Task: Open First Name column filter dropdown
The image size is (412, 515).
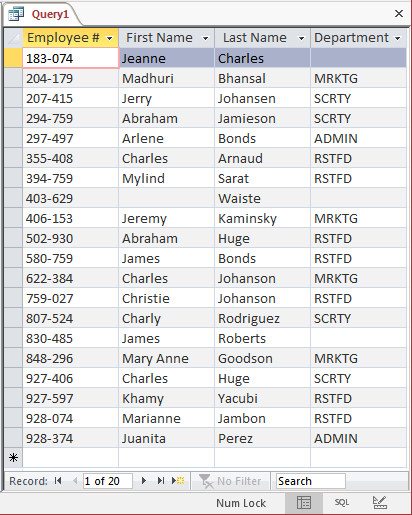Action: 206,39
